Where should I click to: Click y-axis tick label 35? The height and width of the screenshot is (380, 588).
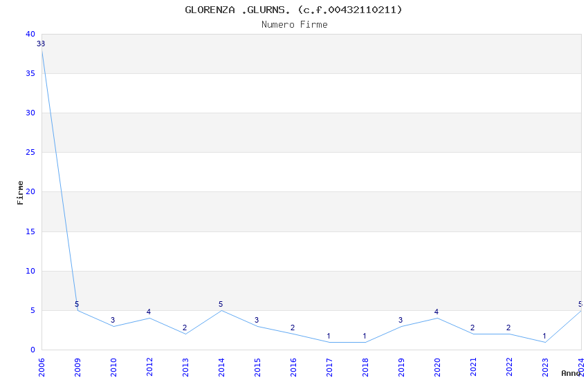tap(30, 73)
